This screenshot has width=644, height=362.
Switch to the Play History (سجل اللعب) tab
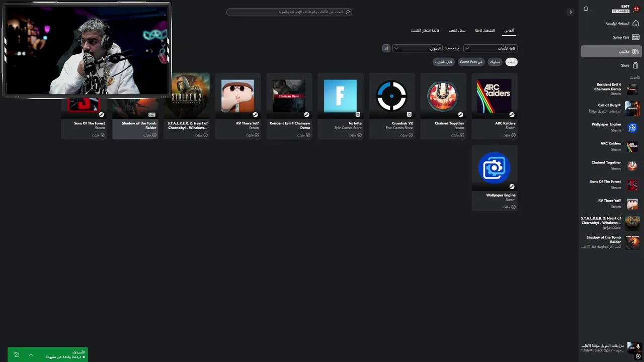point(457,31)
